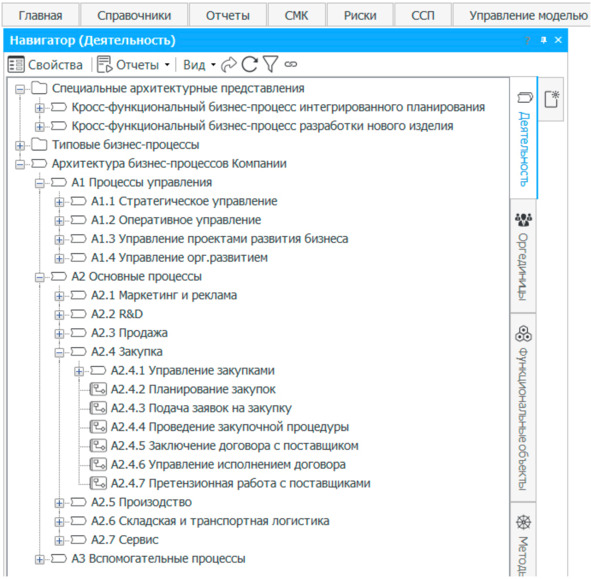Image resolution: width=591 pixels, height=579 pixels.
Task: Open the Риски menu tab
Action: pos(360,15)
